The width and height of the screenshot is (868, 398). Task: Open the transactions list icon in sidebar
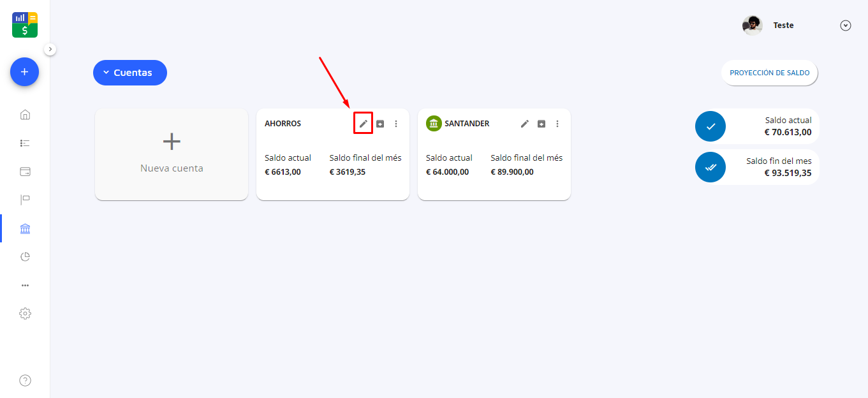click(25, 144)
